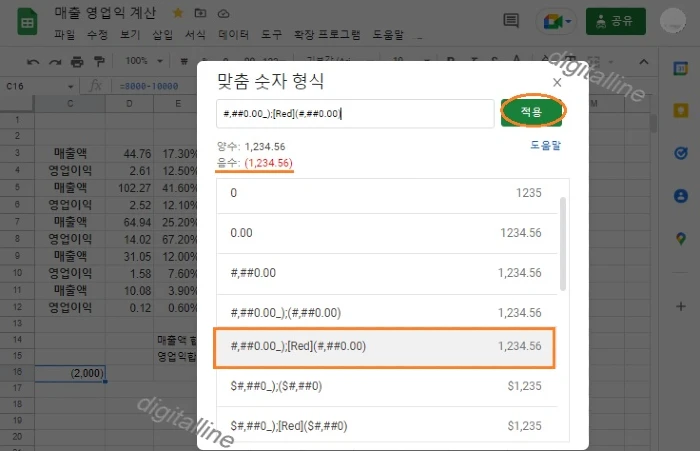
Task: Open the 수정 menu
Action: click(97, 34)
